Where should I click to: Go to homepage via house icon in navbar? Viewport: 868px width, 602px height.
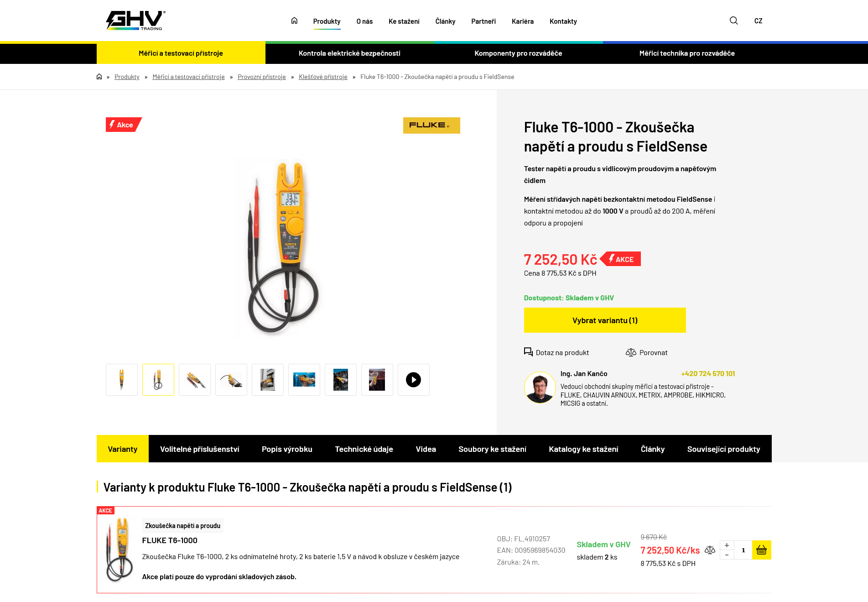click(x=294, y=21)
